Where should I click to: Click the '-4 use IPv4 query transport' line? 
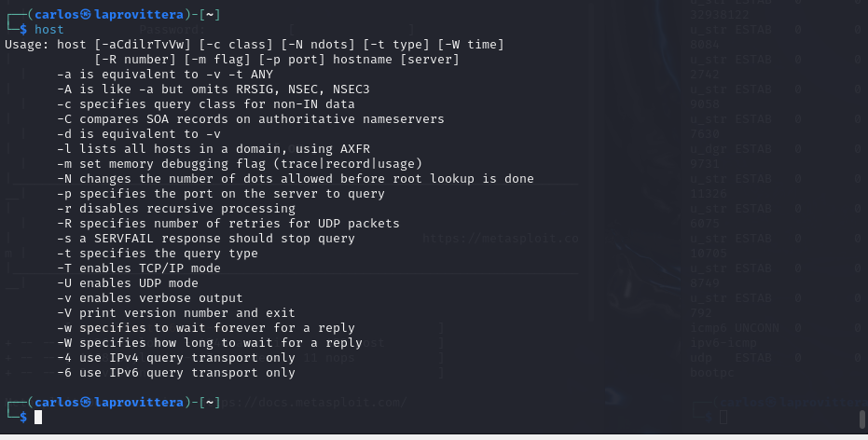[x=176, y=358]
